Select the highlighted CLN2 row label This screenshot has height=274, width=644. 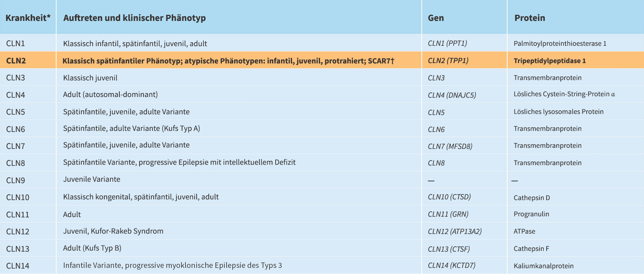pos(16,61)
